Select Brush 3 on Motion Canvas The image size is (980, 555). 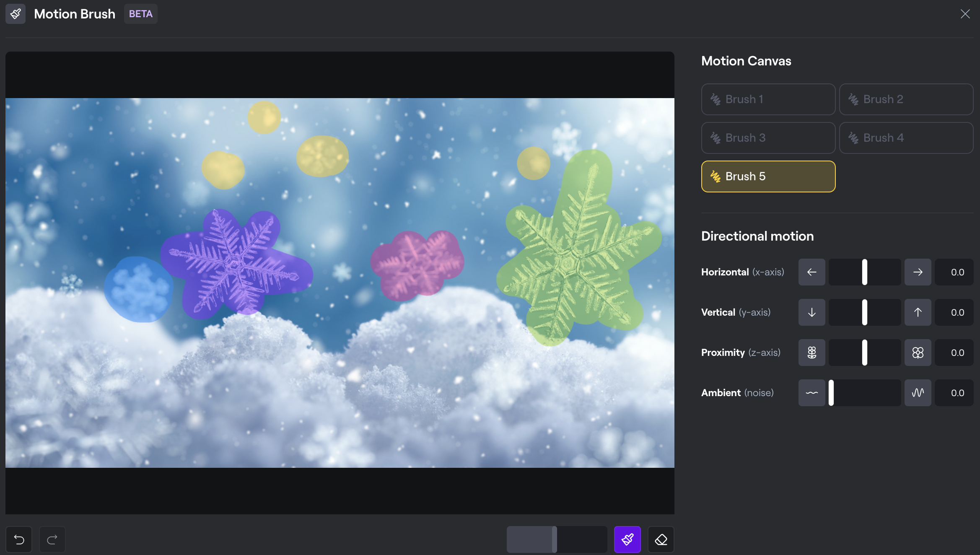[x=768, y=137]
